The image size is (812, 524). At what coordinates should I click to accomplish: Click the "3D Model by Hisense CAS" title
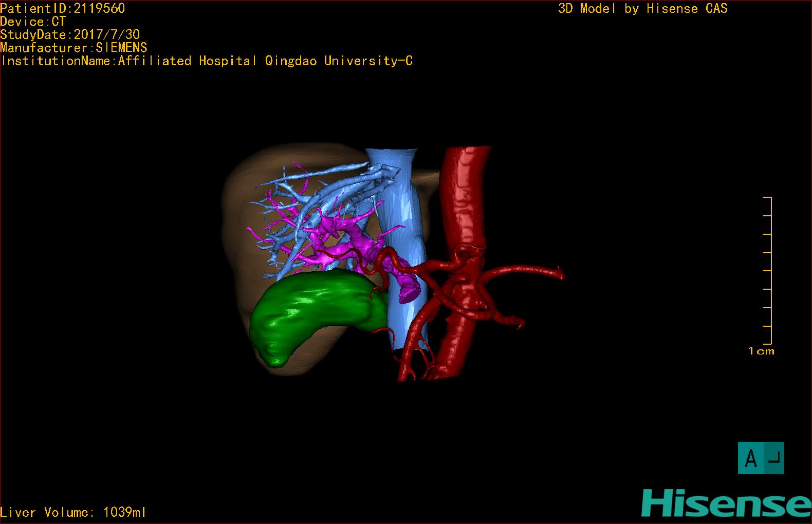click(x=642, y=9)
